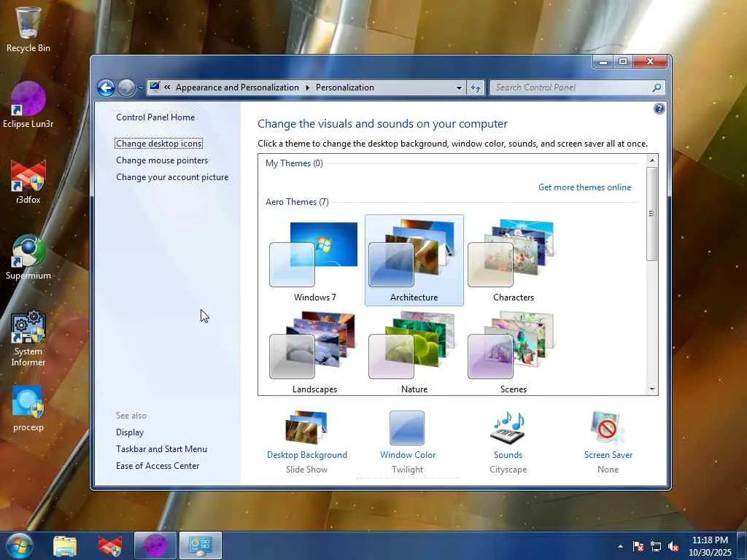
Task: Open the System Informer desktop shortcut
Action: point(28,338)
